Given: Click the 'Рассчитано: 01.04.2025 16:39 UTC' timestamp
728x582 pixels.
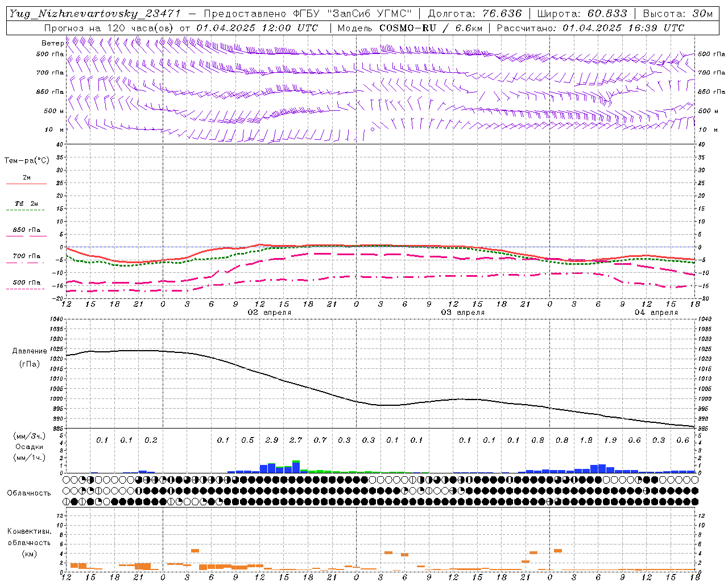Looking at the screenshot, I should [x=590, y=28].
